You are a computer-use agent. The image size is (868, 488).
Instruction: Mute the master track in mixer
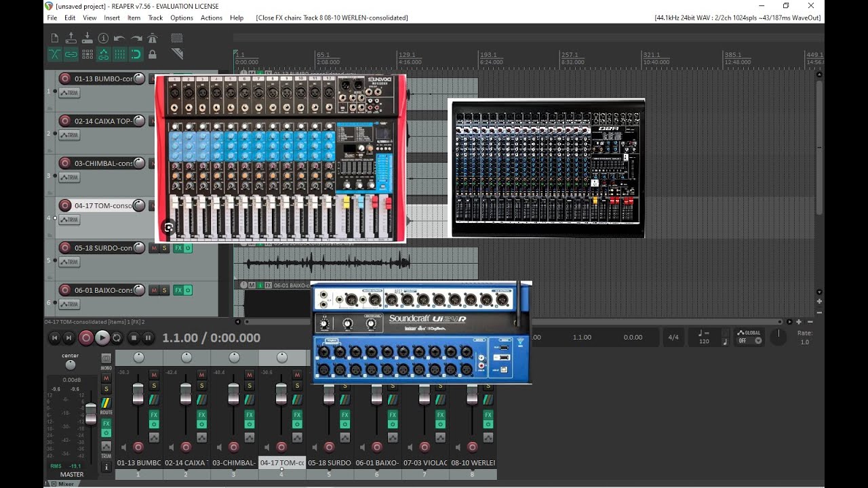pos(106,378)
